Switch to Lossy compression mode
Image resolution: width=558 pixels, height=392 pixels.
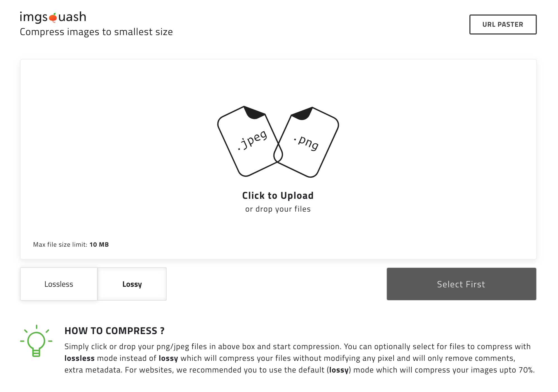click(132, 284)
